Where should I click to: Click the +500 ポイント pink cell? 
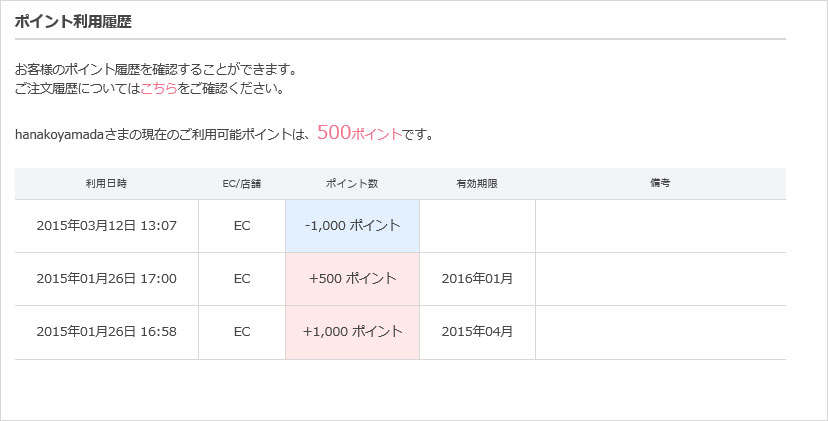point(352,279)
